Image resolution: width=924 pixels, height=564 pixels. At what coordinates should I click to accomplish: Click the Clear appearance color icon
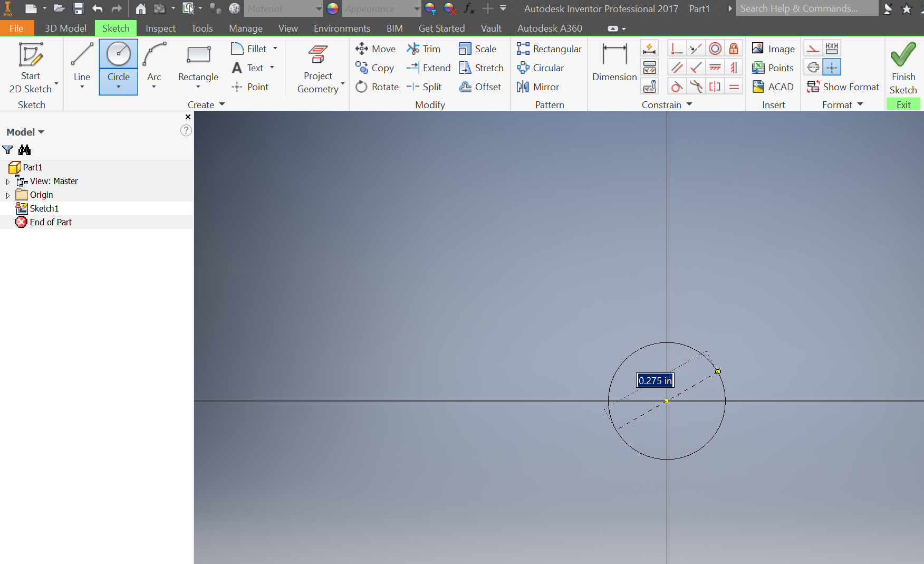tap(450, 8)
